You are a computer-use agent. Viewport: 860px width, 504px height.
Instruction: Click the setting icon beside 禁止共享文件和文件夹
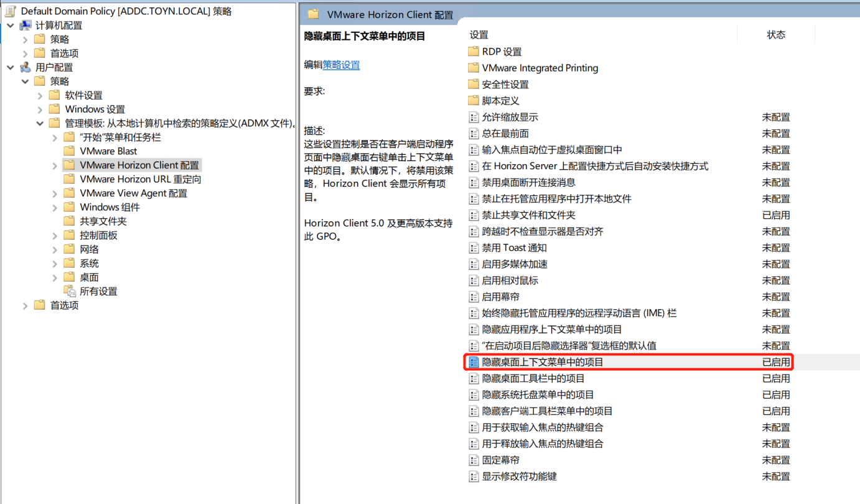473,215
